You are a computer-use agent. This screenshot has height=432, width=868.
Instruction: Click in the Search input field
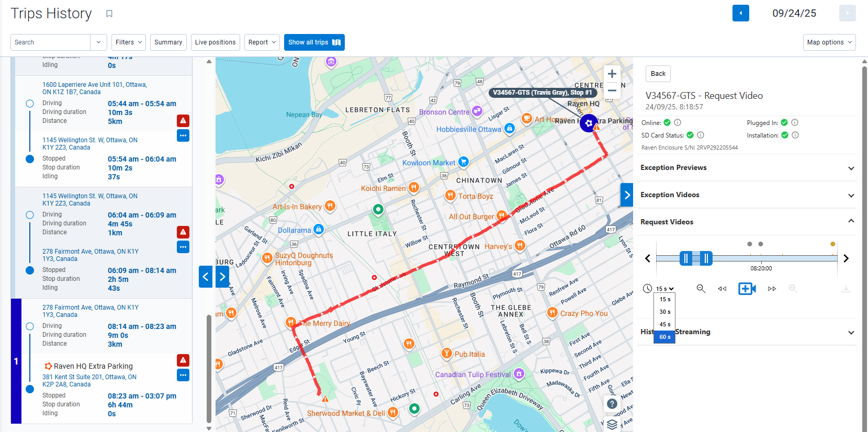[51, 42]
